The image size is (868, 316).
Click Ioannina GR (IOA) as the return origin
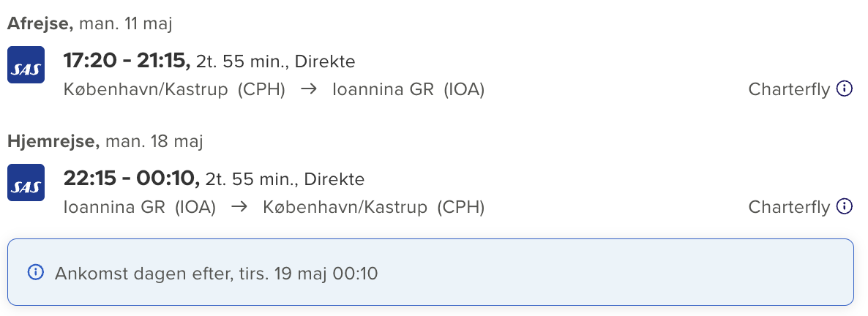[x=140, y=208]
